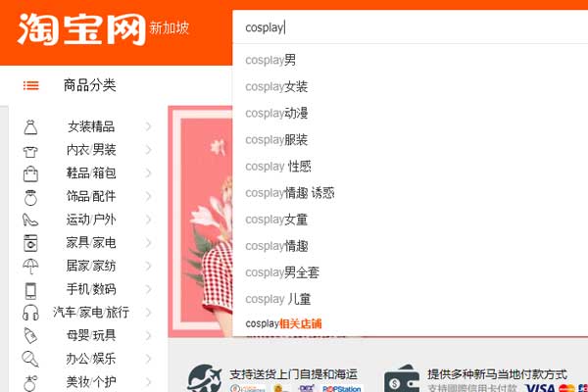Open cosplay相关店铺 related shops link
The height and width of the screenshot is (392, 588).
(x=283, y=323)
